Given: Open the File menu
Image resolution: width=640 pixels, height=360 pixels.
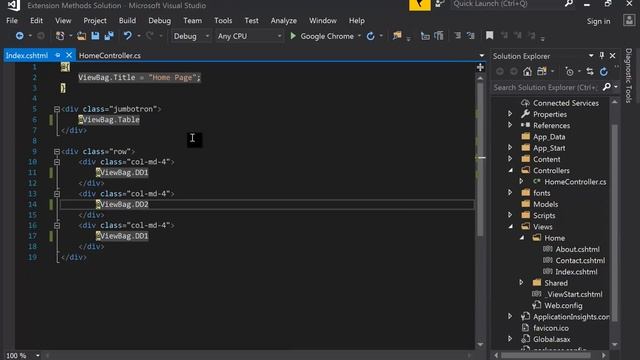Looking at the screenshot, I should tap(12, 20).
